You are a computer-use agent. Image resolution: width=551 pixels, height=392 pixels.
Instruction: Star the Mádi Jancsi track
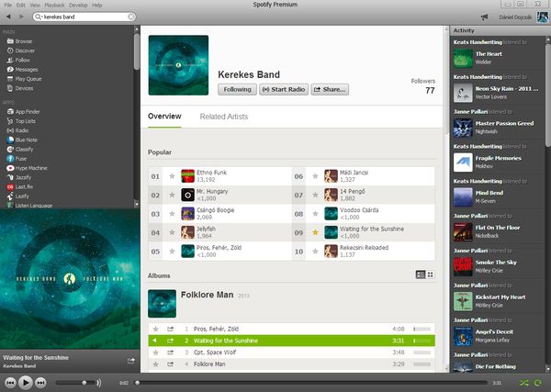315,176
